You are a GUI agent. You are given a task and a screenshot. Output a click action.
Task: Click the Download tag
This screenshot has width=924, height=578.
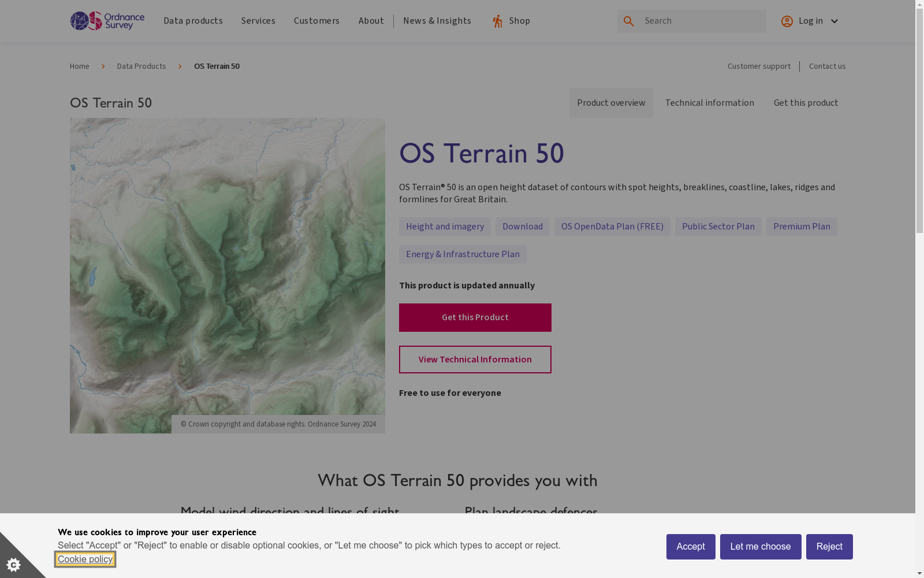click(523, 227)
